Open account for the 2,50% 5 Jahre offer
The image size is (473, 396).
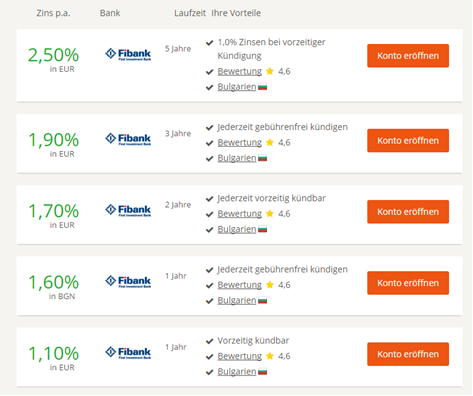point(408,56)
